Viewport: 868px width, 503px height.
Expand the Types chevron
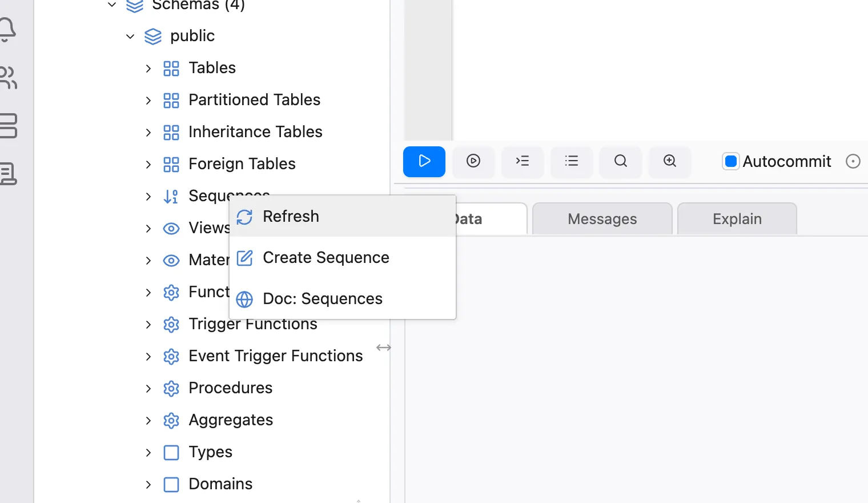tap(148, 453)
